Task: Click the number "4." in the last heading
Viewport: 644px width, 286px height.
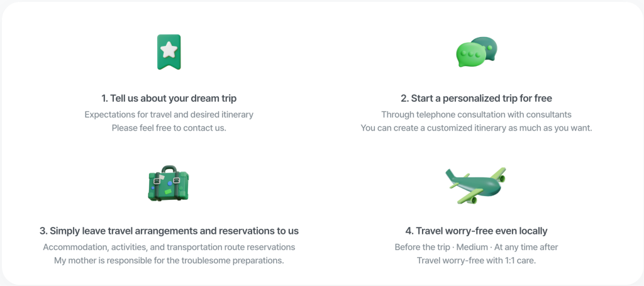Action: click(x=409, y=231)
